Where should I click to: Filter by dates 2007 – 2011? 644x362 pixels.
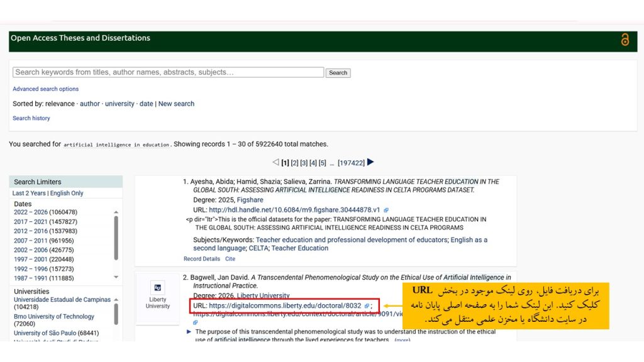click(31, 241)
